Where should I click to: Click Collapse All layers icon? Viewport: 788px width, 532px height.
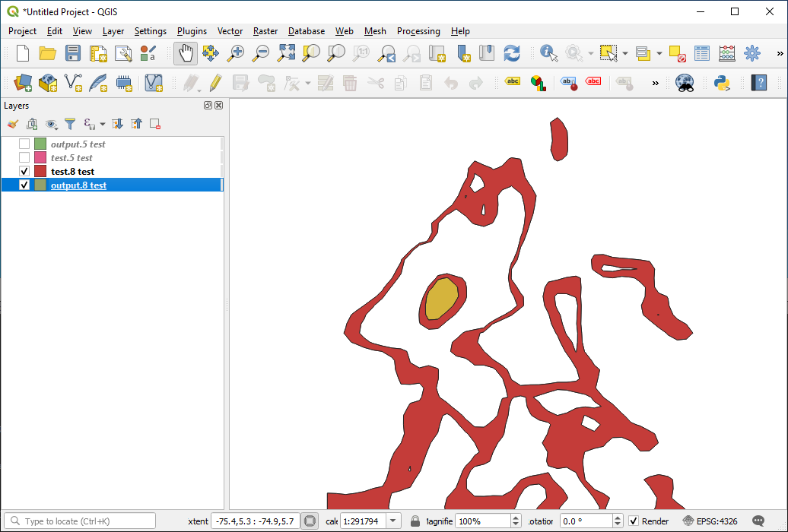point(137,124)
